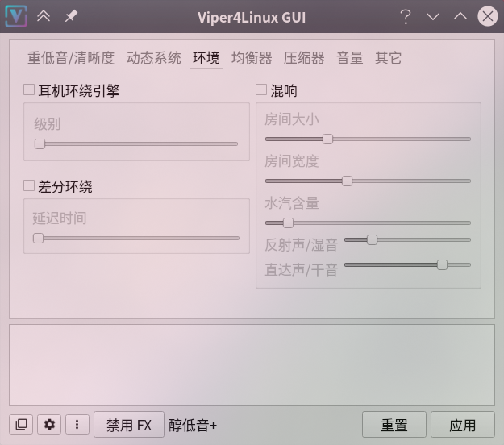
Task: Toggle the 差分环绕 checkbox
Action: pyautogui.click(x=29, y=185)
